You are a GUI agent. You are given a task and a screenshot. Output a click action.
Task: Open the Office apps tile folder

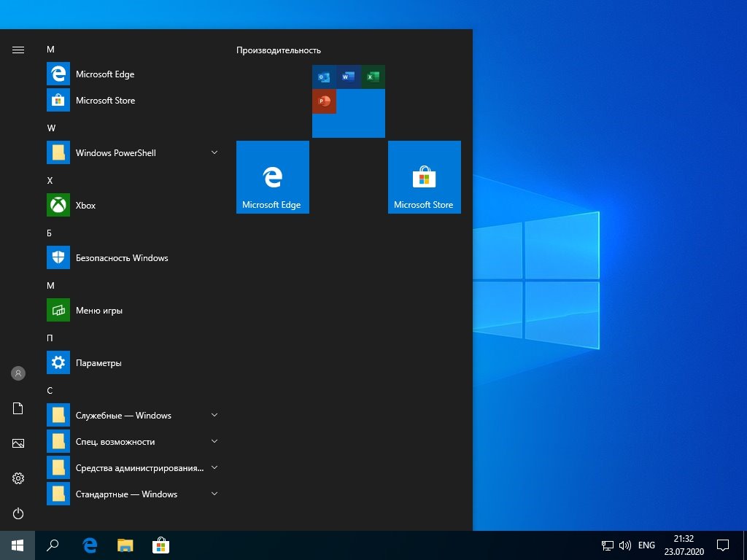tap(349, 101)
